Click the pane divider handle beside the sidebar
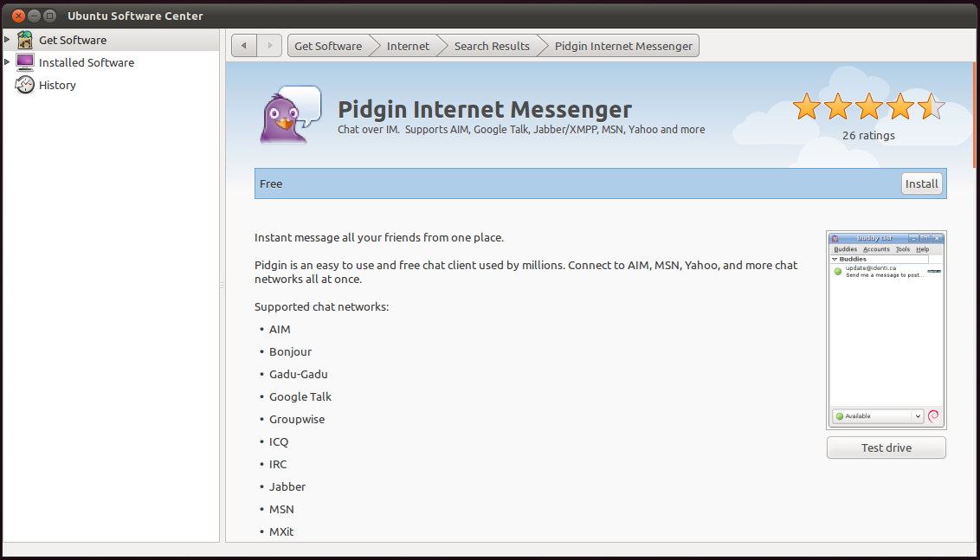 click(x=222, y=285)
